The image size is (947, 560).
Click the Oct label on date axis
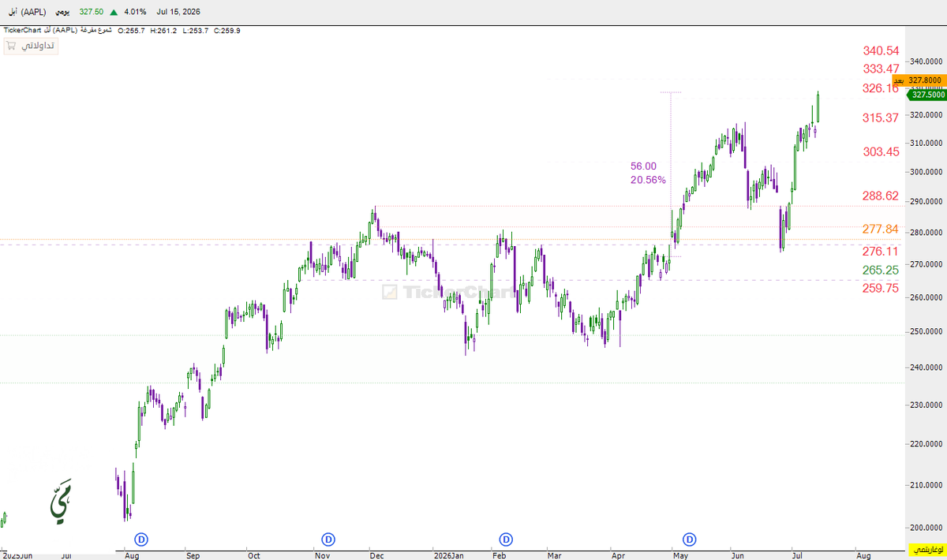[253, 555]
